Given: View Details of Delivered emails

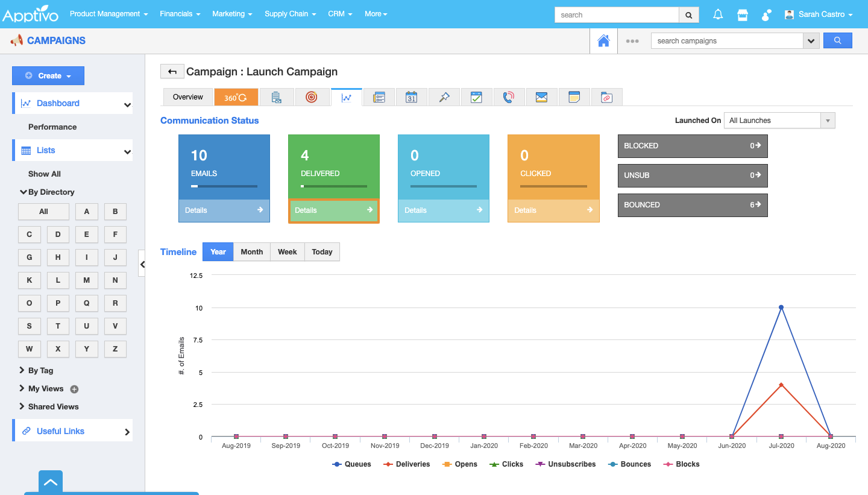Looking at the screenshot, I should (x=333, y=210).
